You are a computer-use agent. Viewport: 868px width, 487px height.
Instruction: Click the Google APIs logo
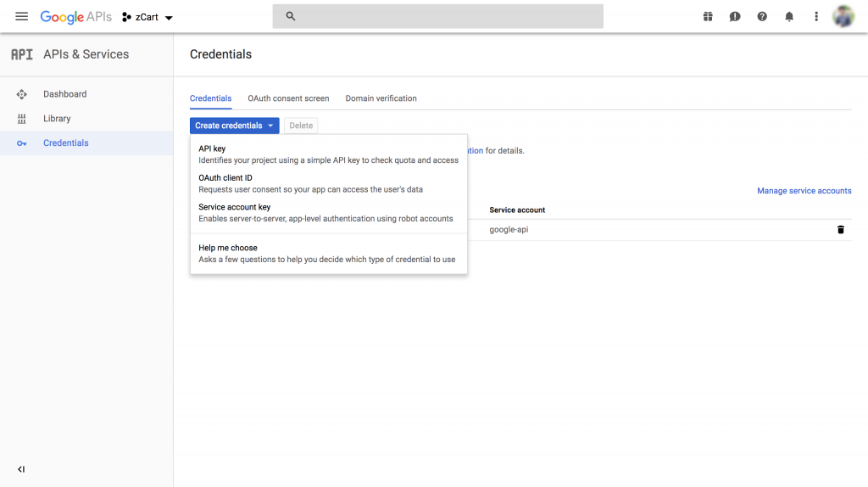[x=75, y=17]
